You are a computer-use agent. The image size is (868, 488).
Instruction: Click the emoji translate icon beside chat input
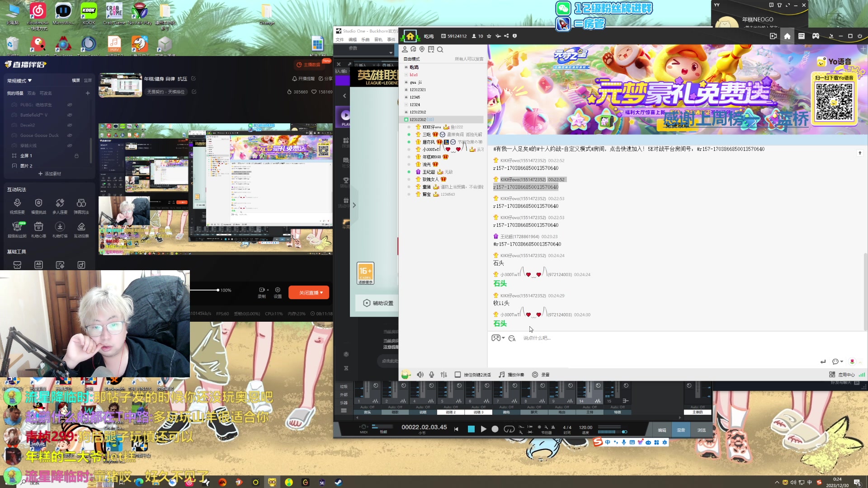coord(512,338)
